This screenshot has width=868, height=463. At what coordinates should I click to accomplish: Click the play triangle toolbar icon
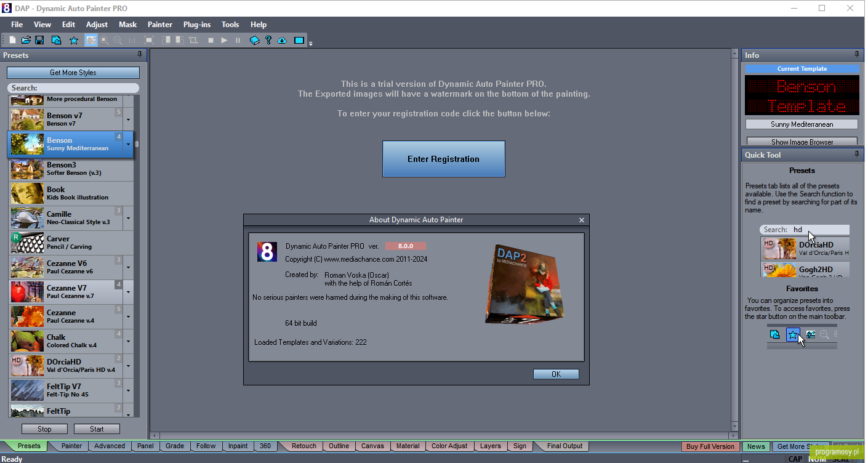point(224,40)
